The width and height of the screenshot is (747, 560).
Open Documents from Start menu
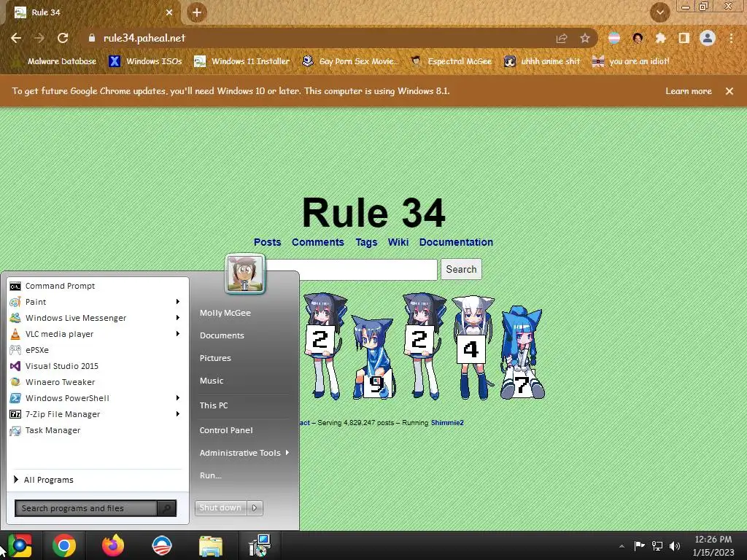[x=222, y=335]
